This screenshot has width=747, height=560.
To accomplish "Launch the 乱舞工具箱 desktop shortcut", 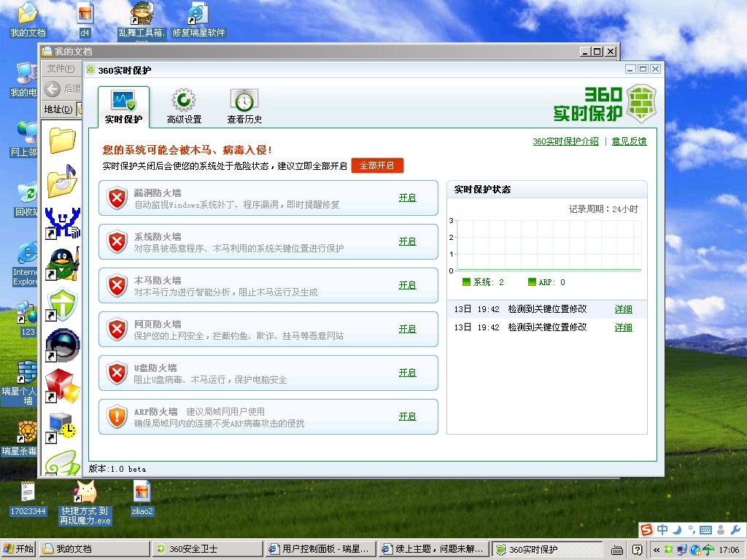I will (x=142, y=20).
